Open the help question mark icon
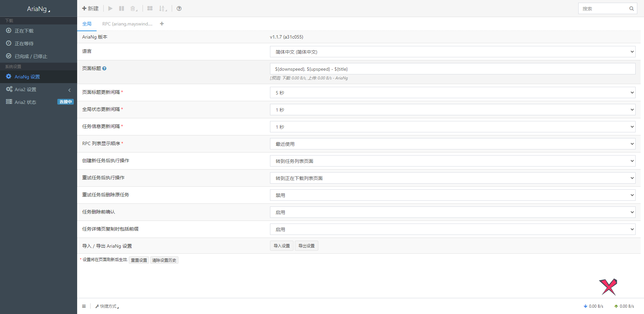 click(179, 8)
